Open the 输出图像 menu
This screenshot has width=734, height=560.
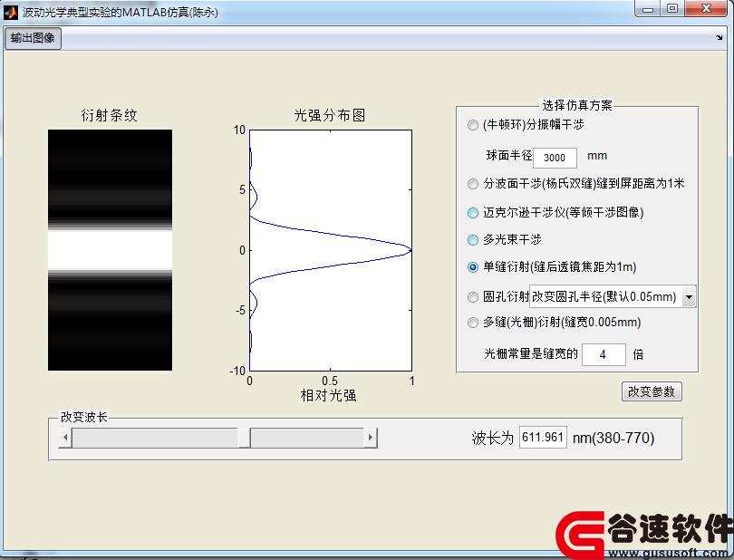pos(33,38)
